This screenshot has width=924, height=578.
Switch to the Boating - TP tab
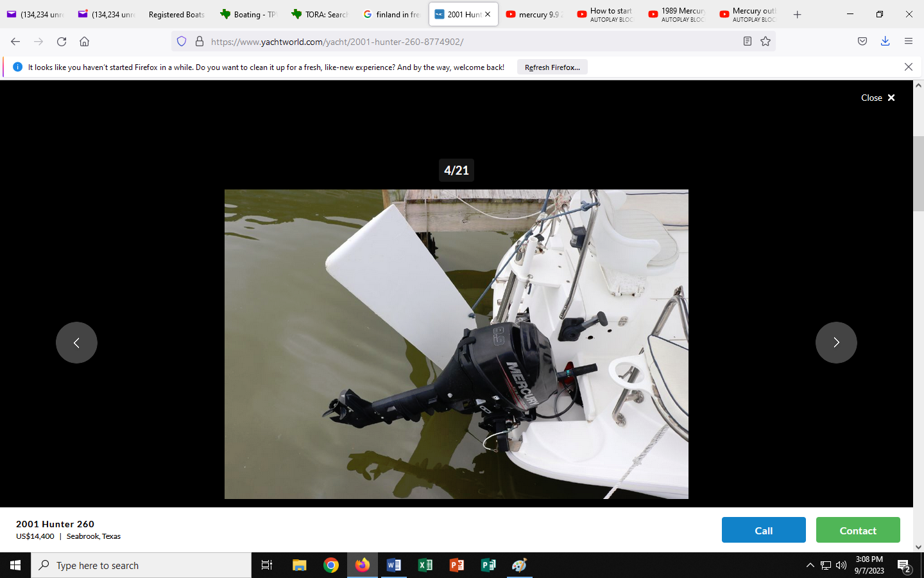click(x=248, y=14)
